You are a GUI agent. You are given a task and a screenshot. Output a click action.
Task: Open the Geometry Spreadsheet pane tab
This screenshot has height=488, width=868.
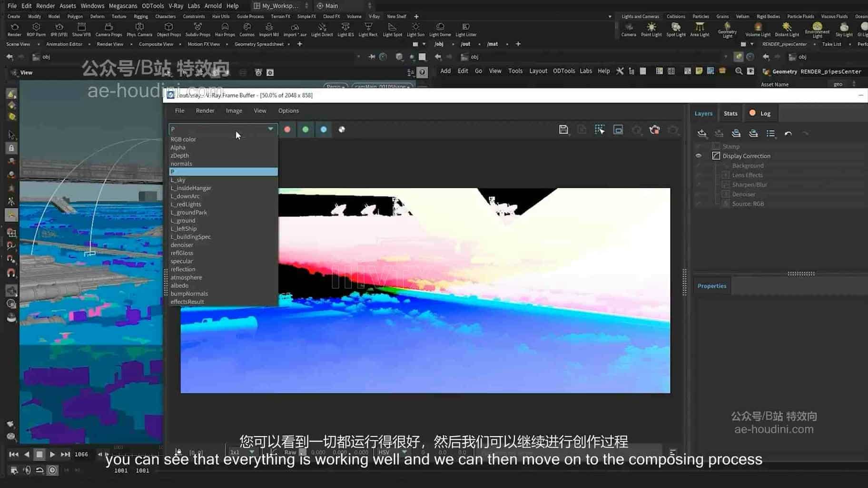pos(259,44)
